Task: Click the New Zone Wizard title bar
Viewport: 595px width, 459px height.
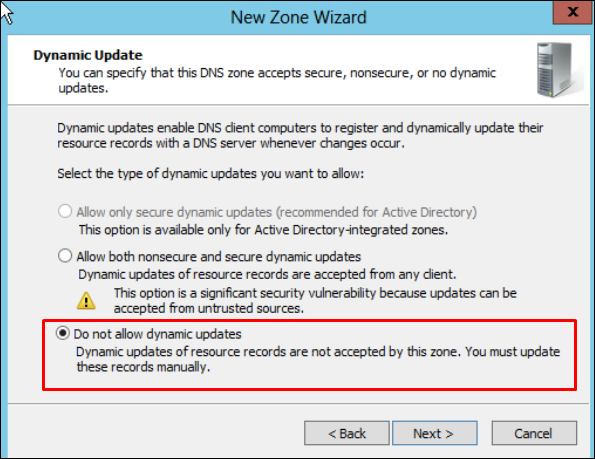Action: click(x=298, y=17)
